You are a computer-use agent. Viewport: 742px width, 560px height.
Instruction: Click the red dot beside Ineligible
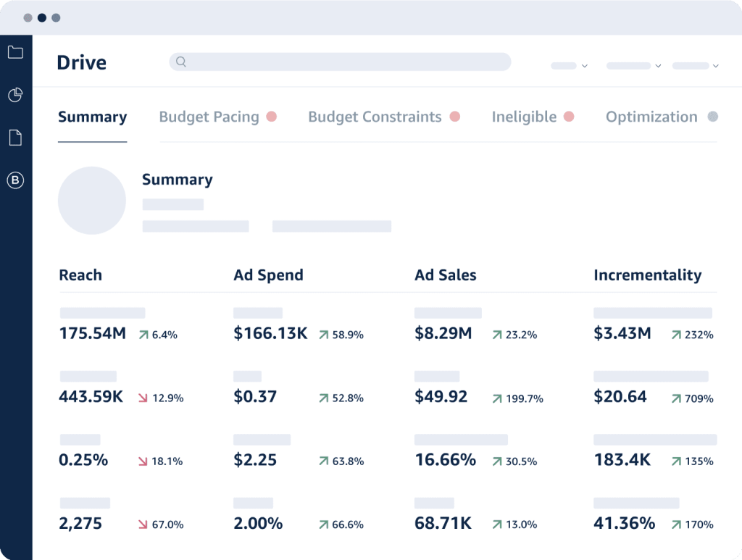coord(569,117)
